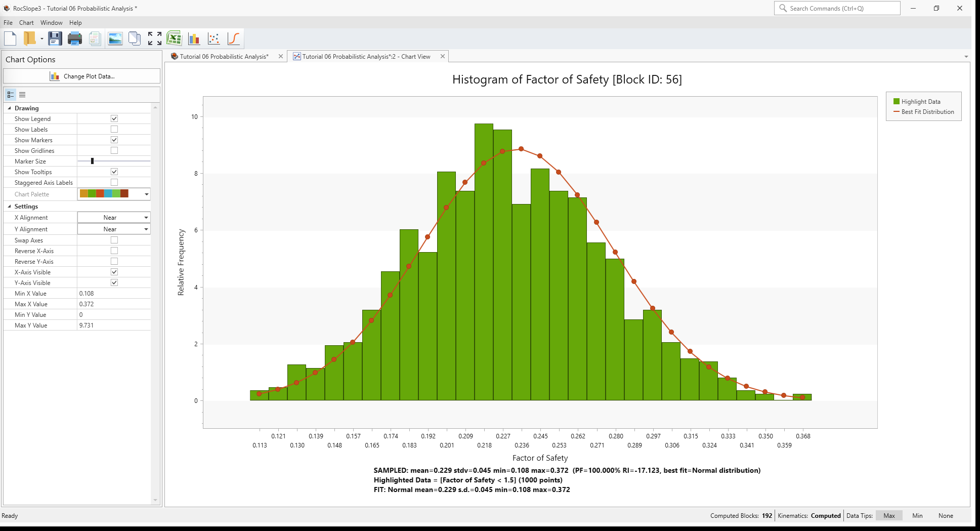This screenshot has height=531, width=980.
Task: Close the Tutorial 06 Probabilistic Analysis* tab
Action: pos(281,56)
